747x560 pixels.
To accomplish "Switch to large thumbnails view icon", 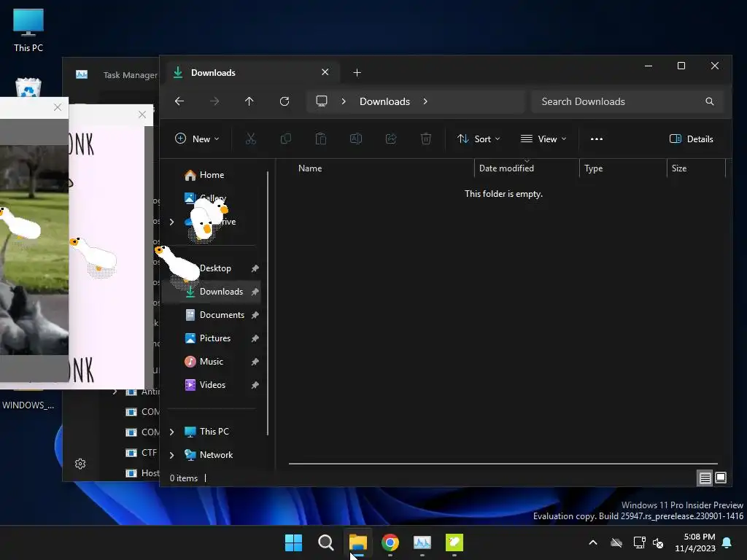I will 721,478.
